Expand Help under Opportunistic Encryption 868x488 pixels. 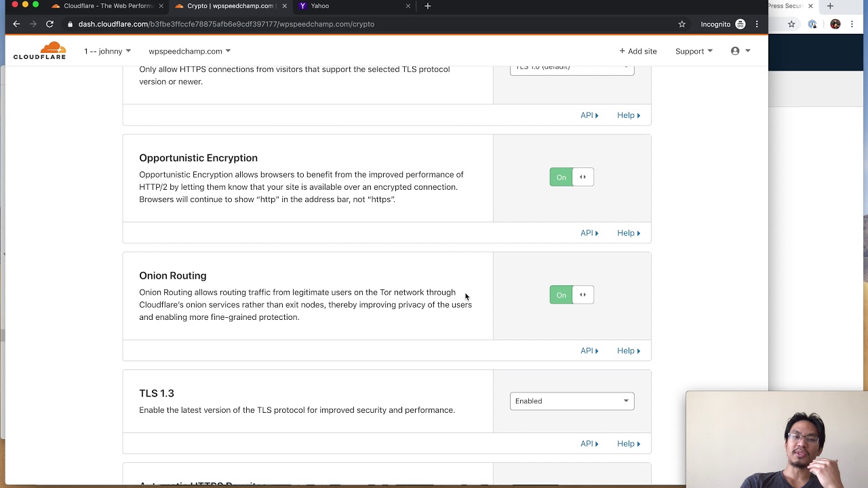[x=629, y=233]
